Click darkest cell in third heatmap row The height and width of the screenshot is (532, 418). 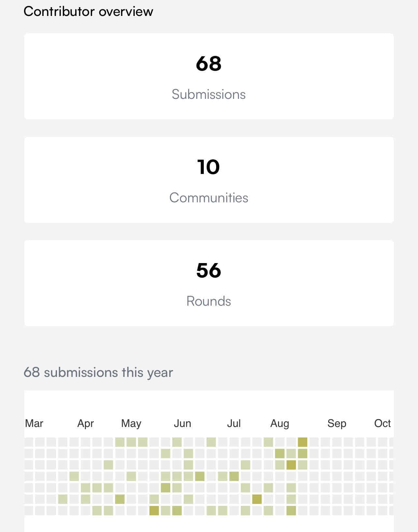(291, 465)
